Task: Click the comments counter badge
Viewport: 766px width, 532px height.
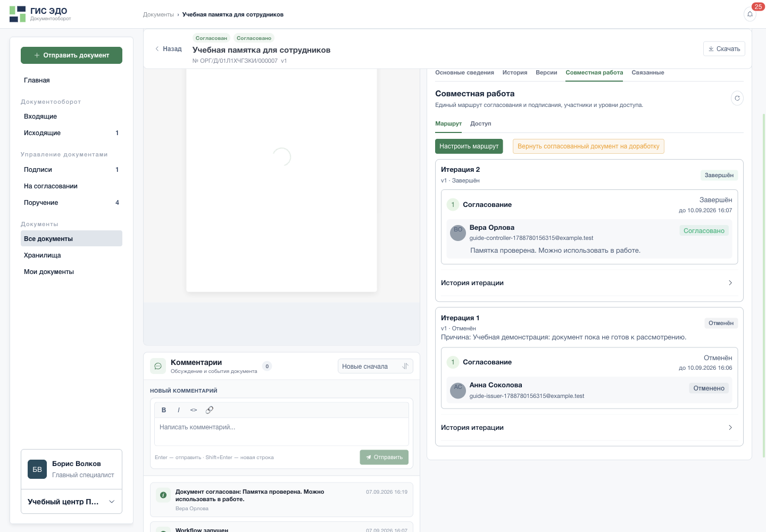Action: pos(267,366)
